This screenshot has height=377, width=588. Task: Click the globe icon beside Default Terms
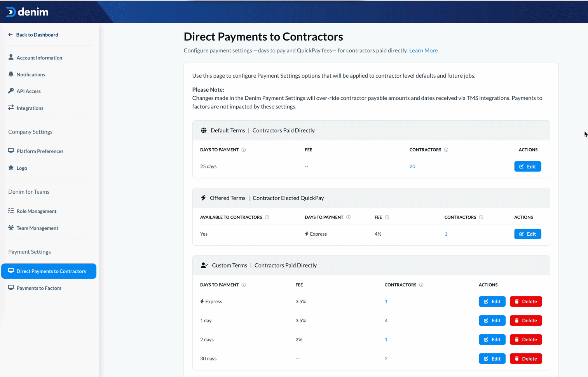point(204,130)
